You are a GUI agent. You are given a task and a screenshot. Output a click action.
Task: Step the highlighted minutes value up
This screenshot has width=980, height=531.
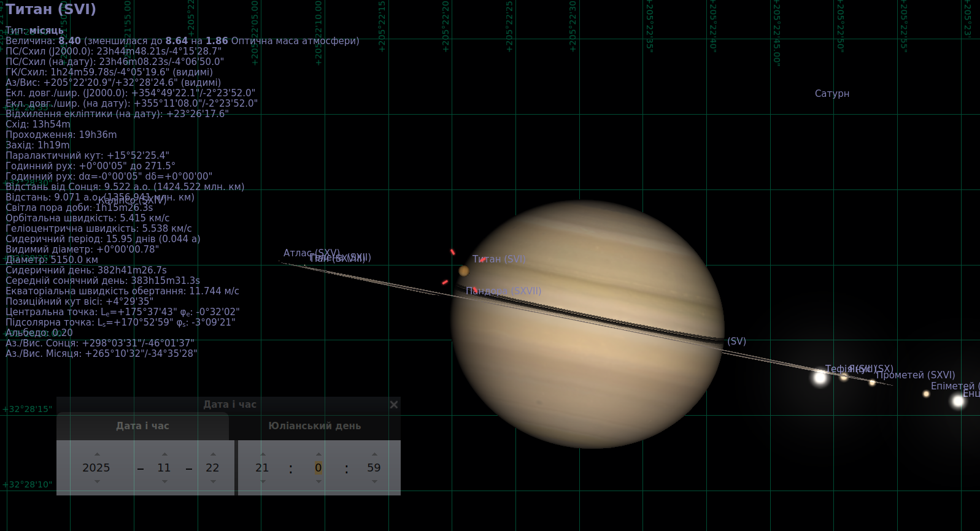(318, 454)
